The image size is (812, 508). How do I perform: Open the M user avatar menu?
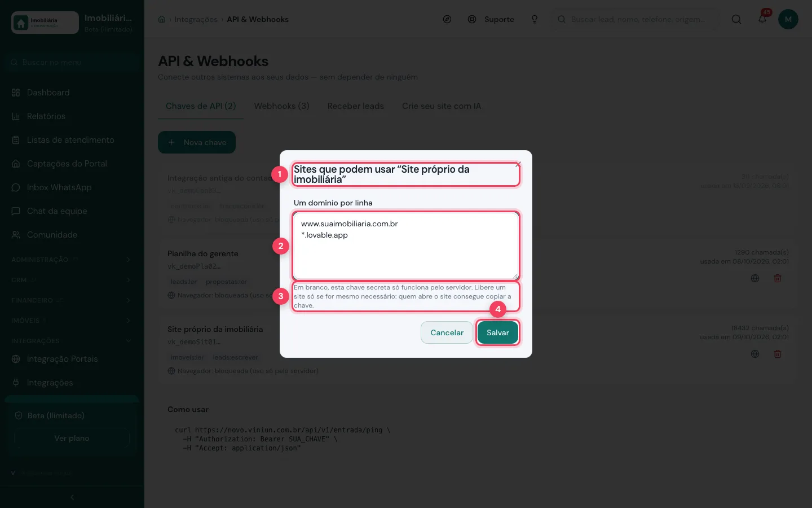(x=788, y=19)
